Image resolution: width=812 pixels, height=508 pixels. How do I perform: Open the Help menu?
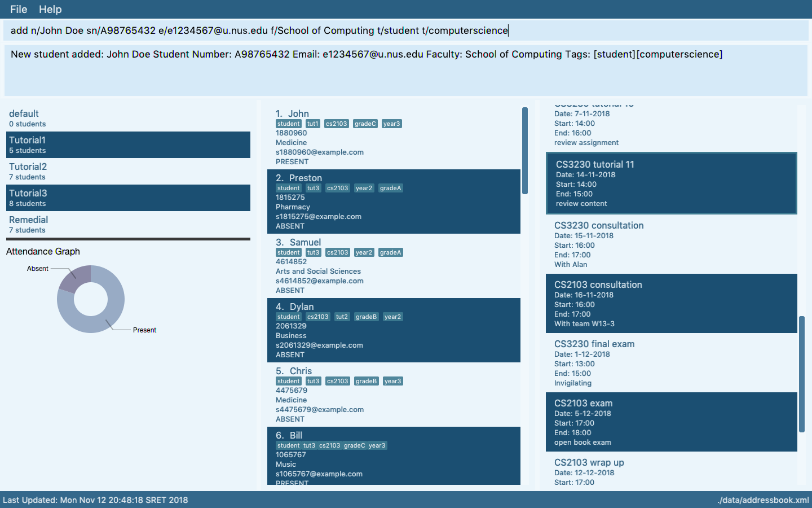pos(50,9)
